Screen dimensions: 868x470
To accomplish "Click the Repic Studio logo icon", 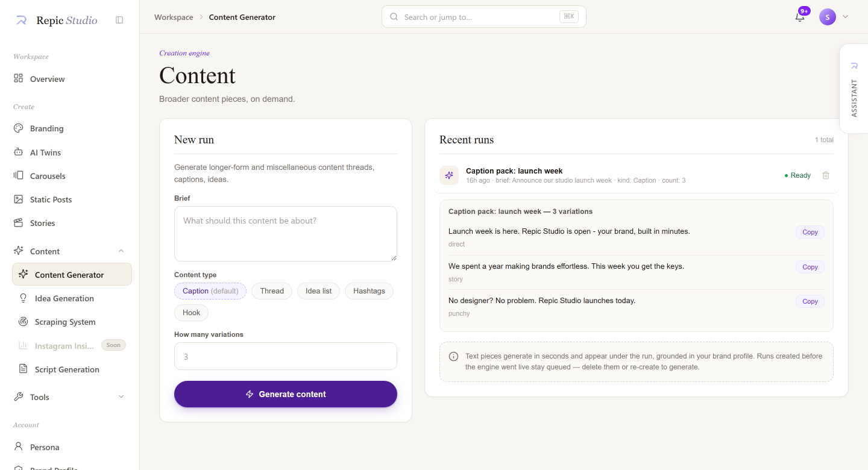I will tap(21, 20).
